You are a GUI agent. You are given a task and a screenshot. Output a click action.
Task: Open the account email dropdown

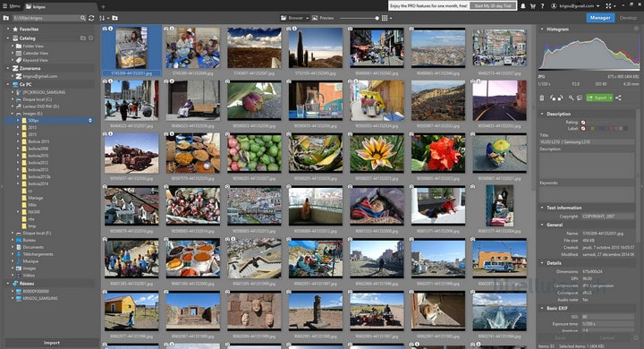coord(575,6)
